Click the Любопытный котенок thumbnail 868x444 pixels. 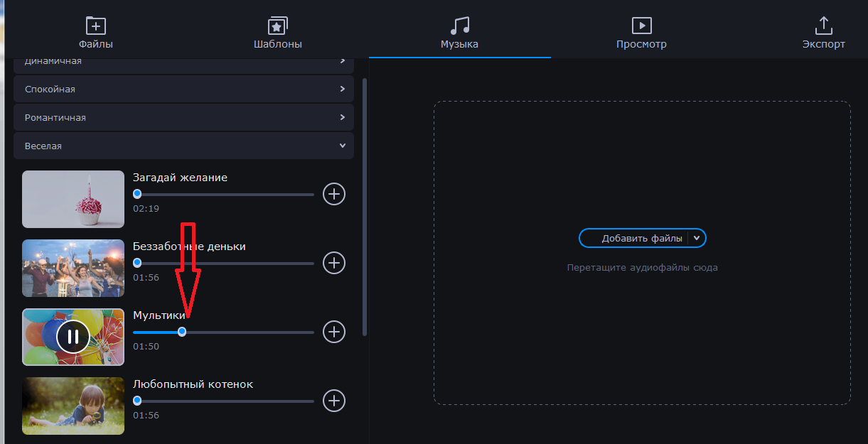tap(73, 406)
